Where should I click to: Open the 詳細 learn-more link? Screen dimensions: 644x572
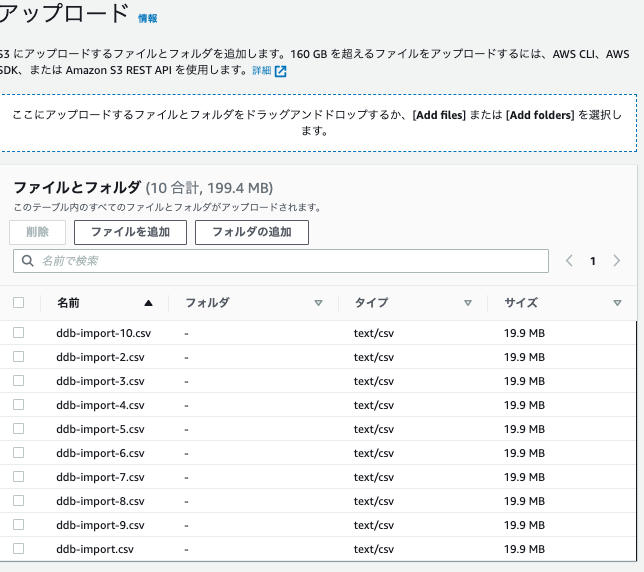pyautogui.click(x=262, y=71)
